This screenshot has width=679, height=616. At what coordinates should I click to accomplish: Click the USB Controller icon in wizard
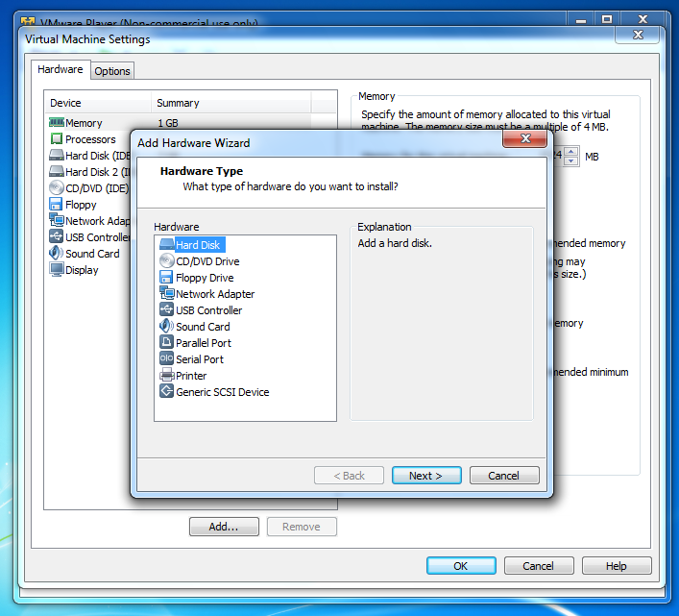tap(167, 309)
